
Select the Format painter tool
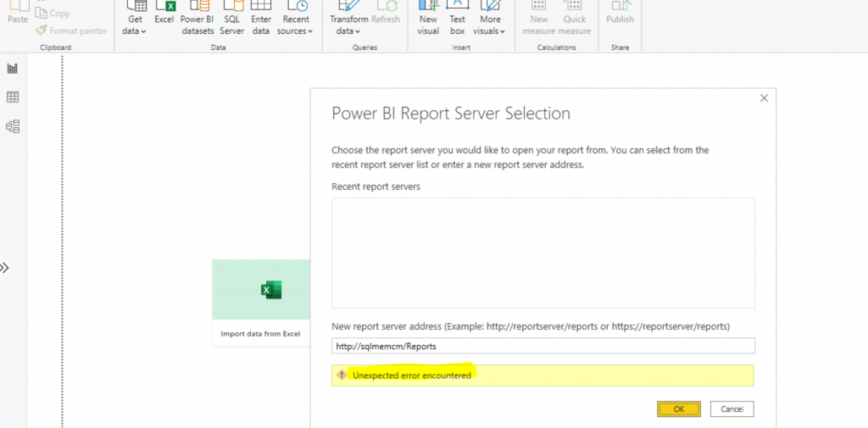(x=71, y=31)
